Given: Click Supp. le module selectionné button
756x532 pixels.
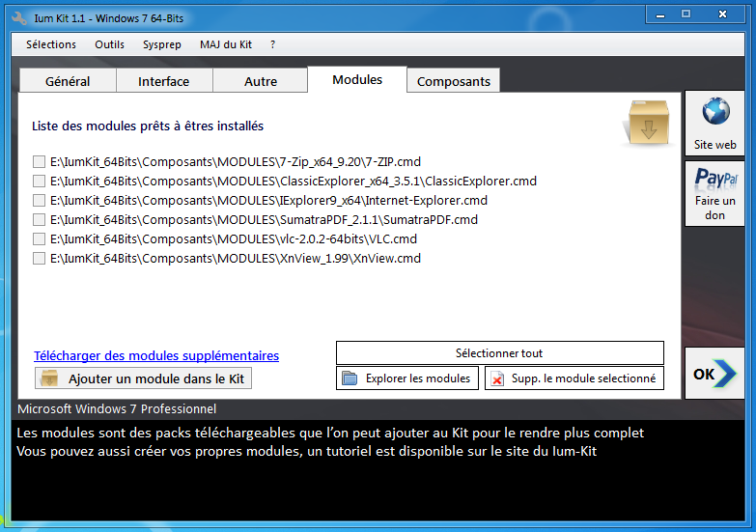Looking at the screenshot, I should [574, 378].
